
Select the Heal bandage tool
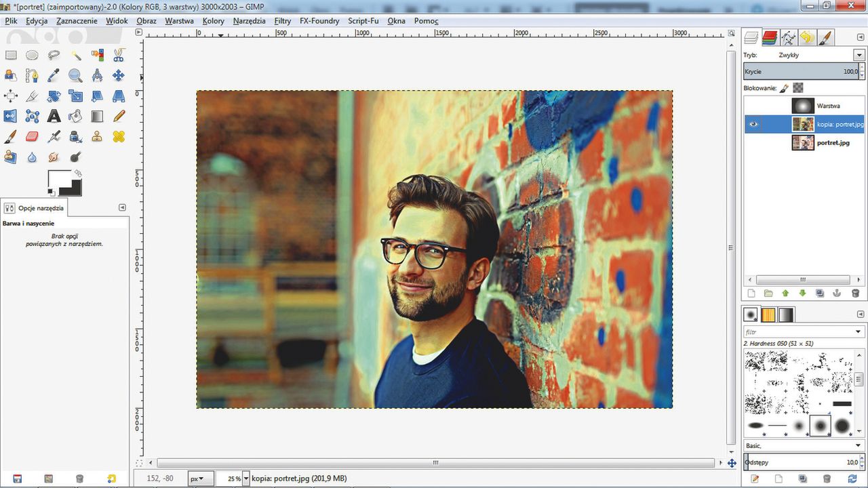(119, 136)
